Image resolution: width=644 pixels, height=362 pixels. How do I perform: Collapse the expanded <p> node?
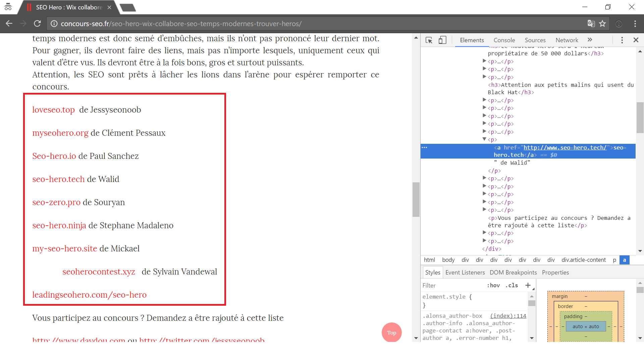[x=484, y=139]
